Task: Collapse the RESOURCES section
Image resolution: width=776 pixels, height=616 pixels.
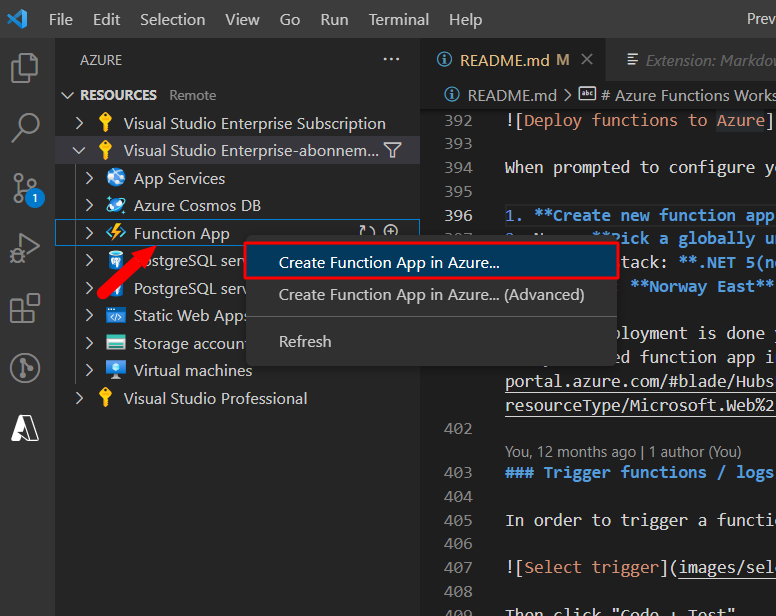Action: click(x=67, y=95)
